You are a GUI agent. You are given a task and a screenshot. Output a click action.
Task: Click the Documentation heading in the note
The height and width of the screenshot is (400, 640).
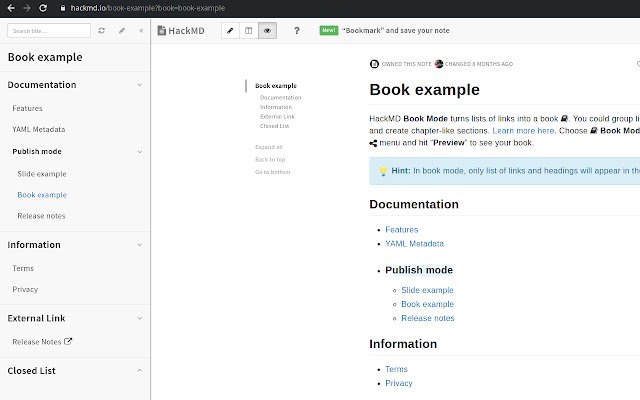pyautogui.click(x=414, y=204)
